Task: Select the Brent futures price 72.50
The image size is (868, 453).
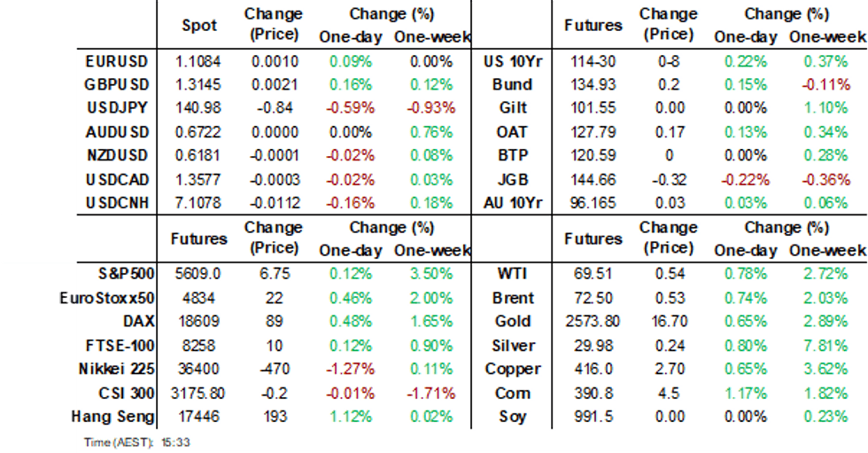Action: pyautogui.click(x=593, y=298)
